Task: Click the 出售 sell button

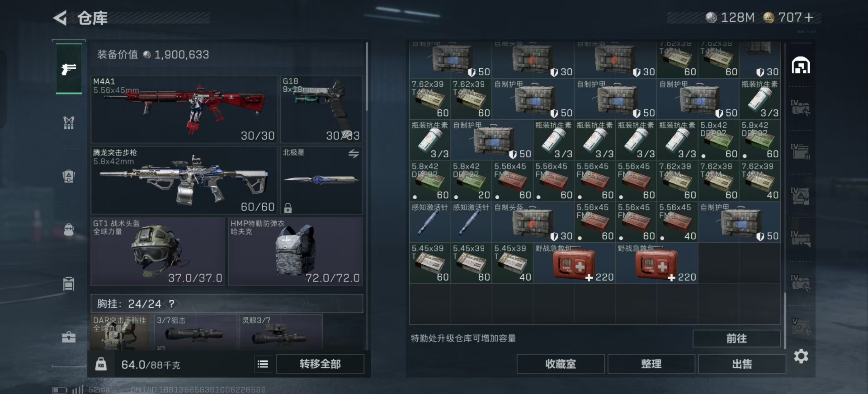Action: (742, 364)
